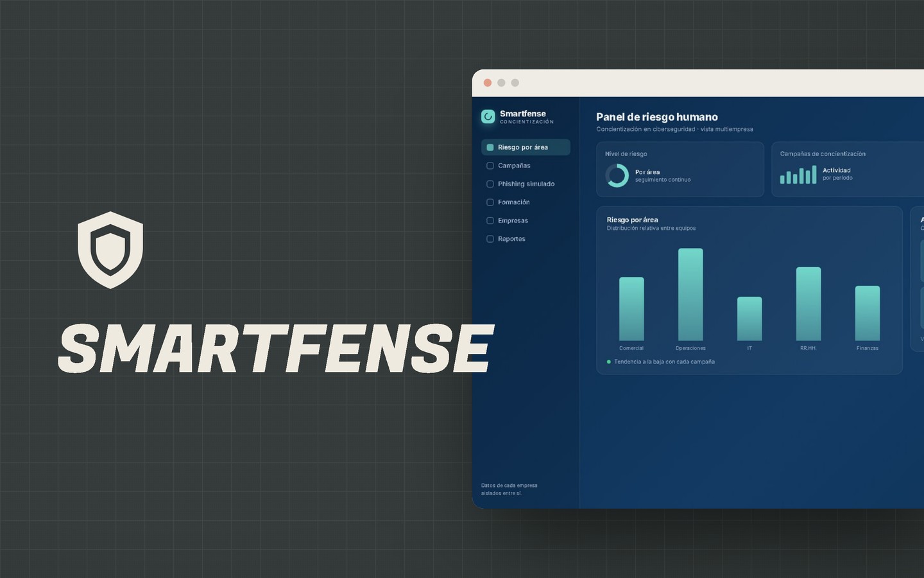924x578 pixels.
Task: Click the large shield logo on left
Action: (x=110, y=250)
